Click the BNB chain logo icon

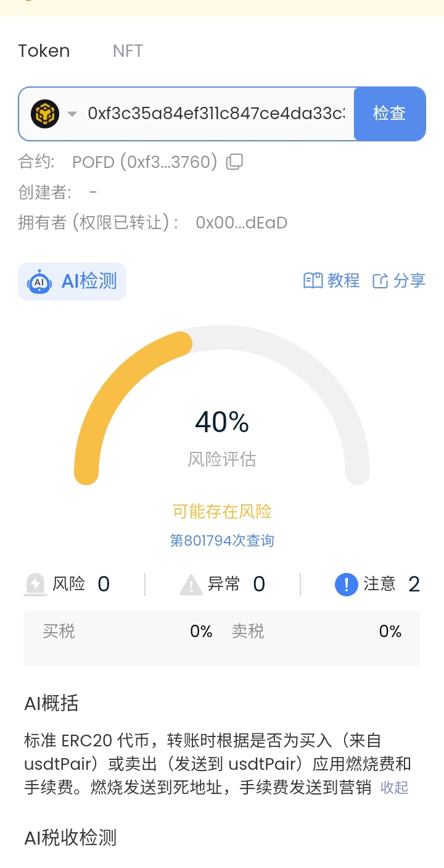click(45, 114)
